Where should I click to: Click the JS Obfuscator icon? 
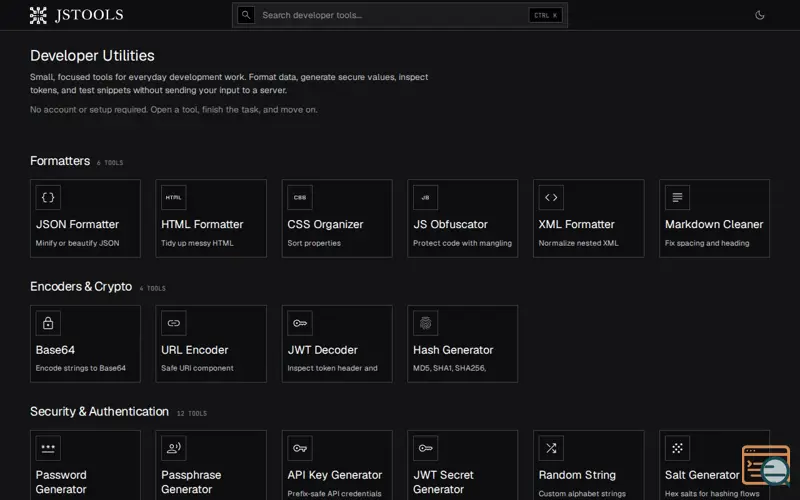(x=426, y=197)
